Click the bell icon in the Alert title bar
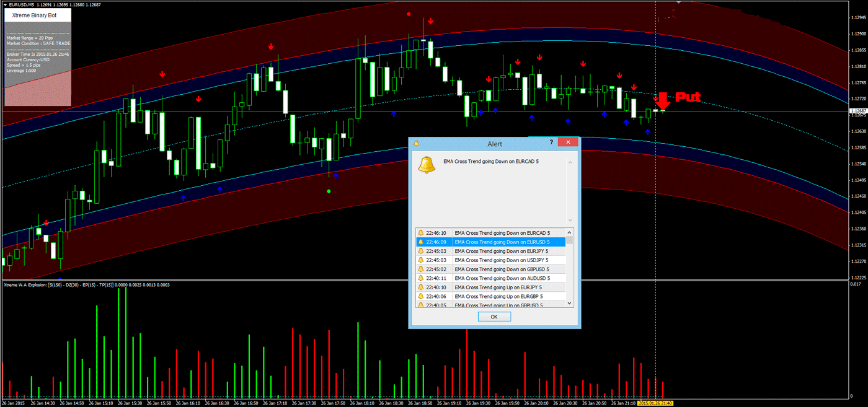The image size is (868, 407). click(415, 143)
